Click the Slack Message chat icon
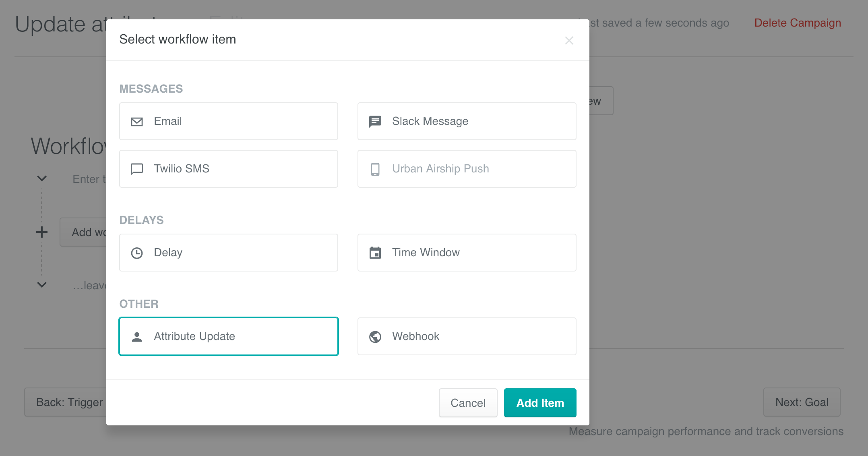Image resolution: width=868 pixels, height=456 pixels. tap(375, 121)
